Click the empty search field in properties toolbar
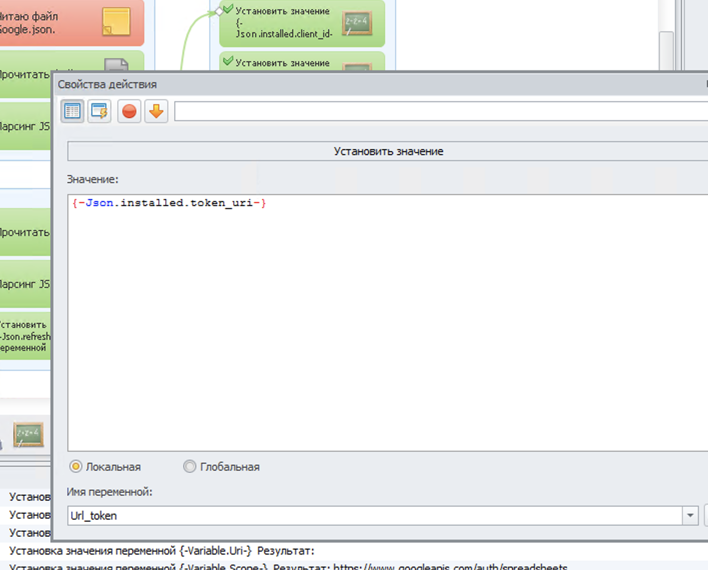This screenshot has height=570, width=708. click(x=441, y=111)
